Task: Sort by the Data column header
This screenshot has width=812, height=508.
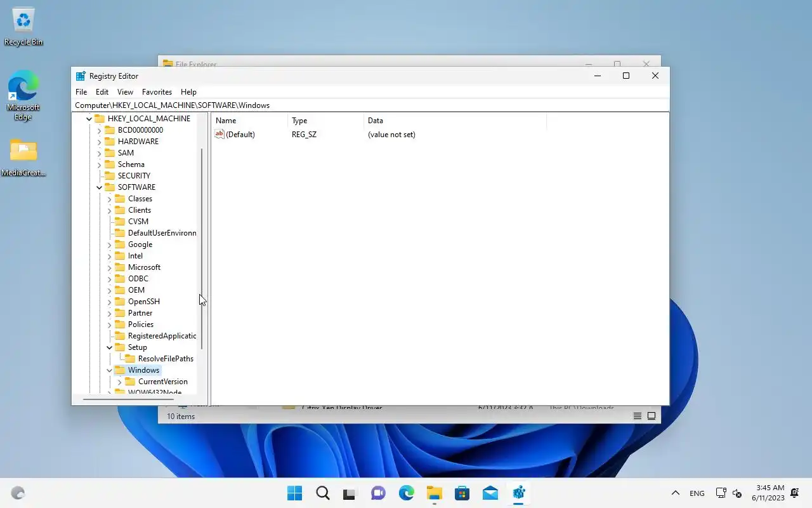Action: click(x=455, y=121)
